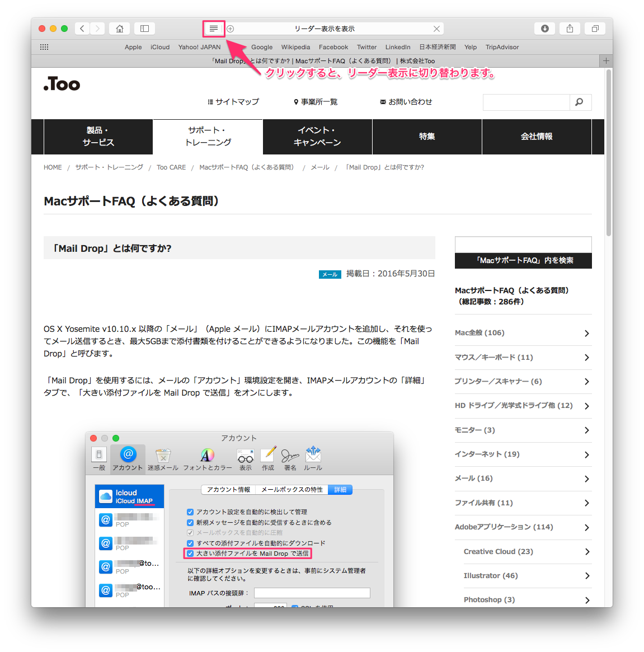
Task: Select the アカウント preferences icon
Action: pos(128,459)
